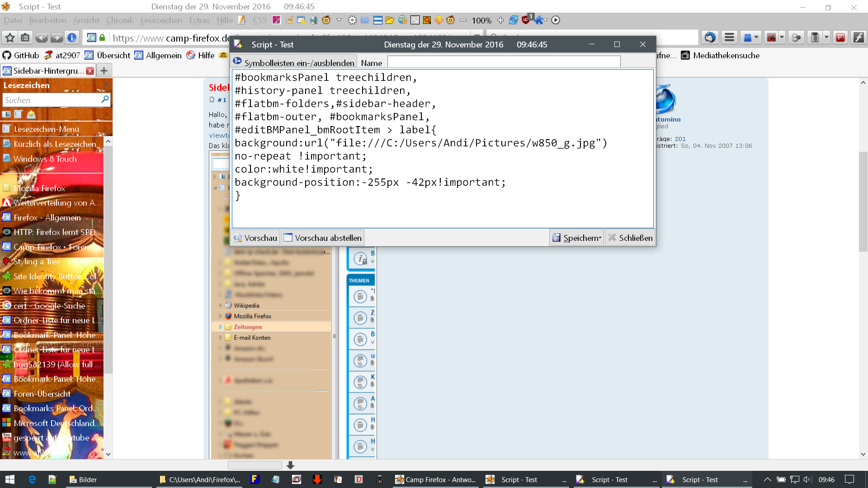The width and height of the screenshot is (868, 488).
Task: Click the site info icon
Action: [72, 38]
